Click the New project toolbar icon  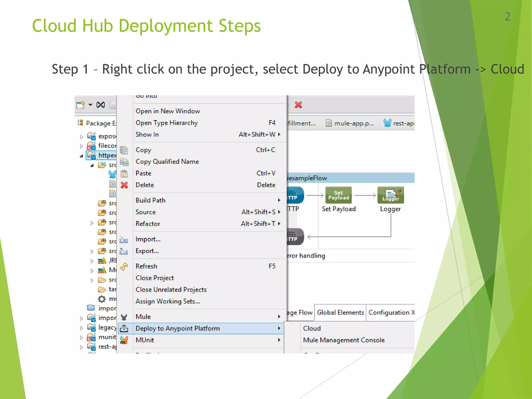click(x=81, y=105)
